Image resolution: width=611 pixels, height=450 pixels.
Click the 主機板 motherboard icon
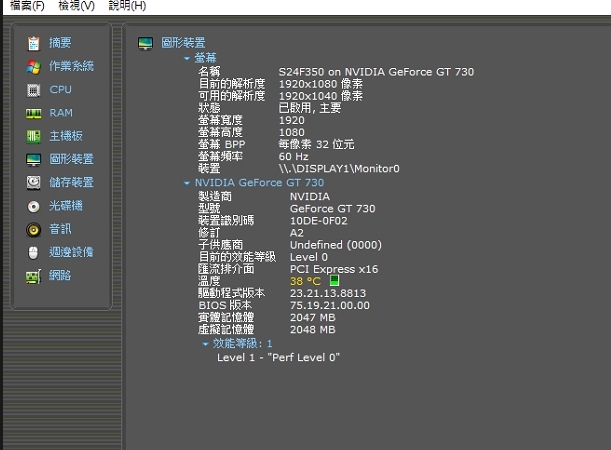pyautogui.click(x=34, y=136)
